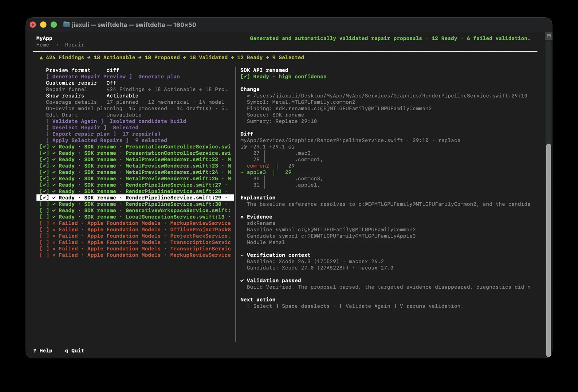This screenshot has width=578, height=392.
Task: Click the 12 Ready funnel stage
Action: 250,57
